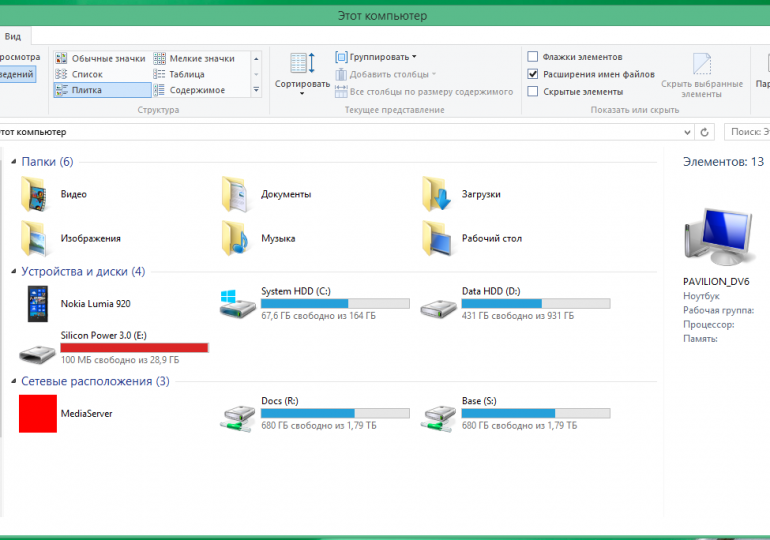Open the Загрузки folder icon
This screenshot has height=540, width=770.
tap(436, 194)
